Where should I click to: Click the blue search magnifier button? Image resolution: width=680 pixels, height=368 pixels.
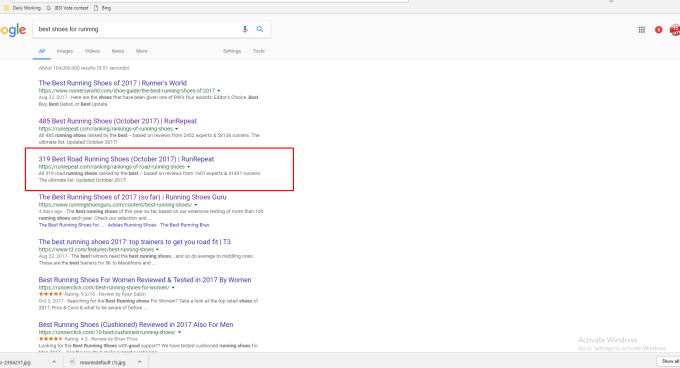[260, 29]
